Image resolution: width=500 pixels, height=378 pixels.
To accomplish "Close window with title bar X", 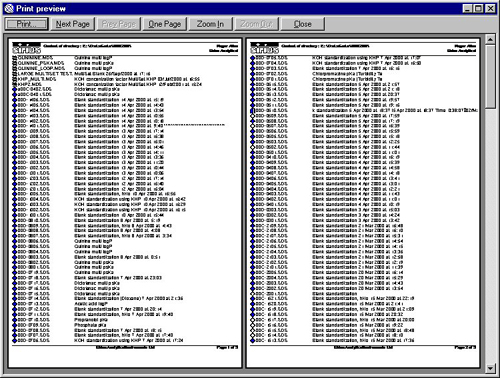I will 490,9.
